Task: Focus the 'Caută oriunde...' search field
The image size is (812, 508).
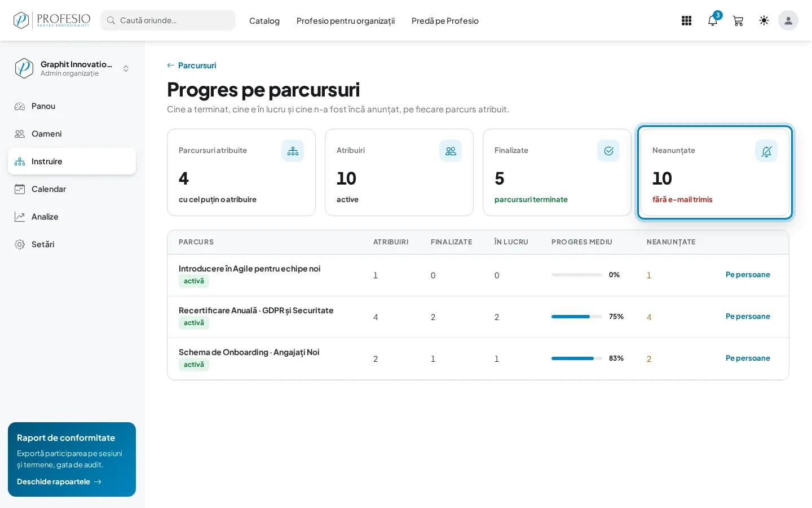Action: [x=168, y=20]
